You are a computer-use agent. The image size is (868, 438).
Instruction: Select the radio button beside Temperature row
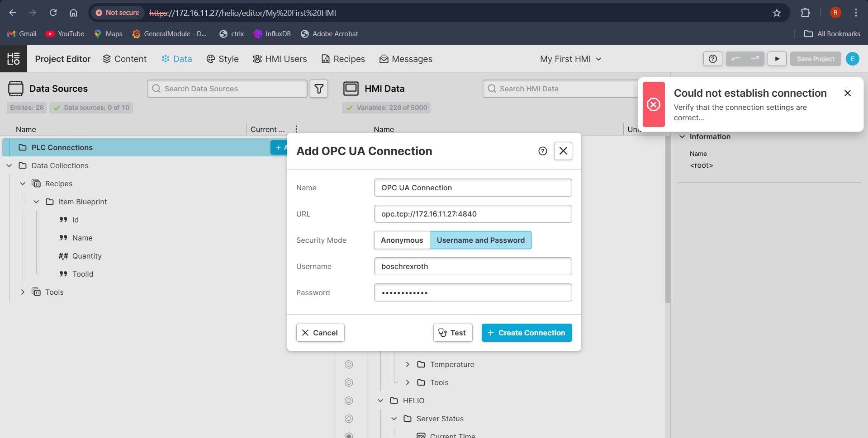(349, 364)
